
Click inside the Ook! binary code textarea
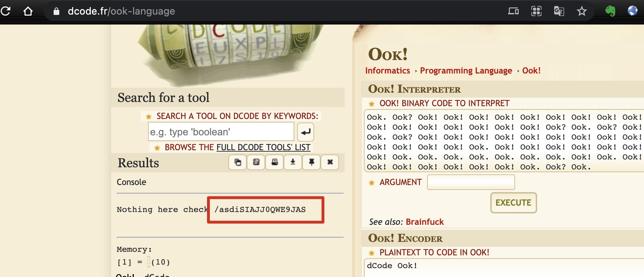coord(504,141)
